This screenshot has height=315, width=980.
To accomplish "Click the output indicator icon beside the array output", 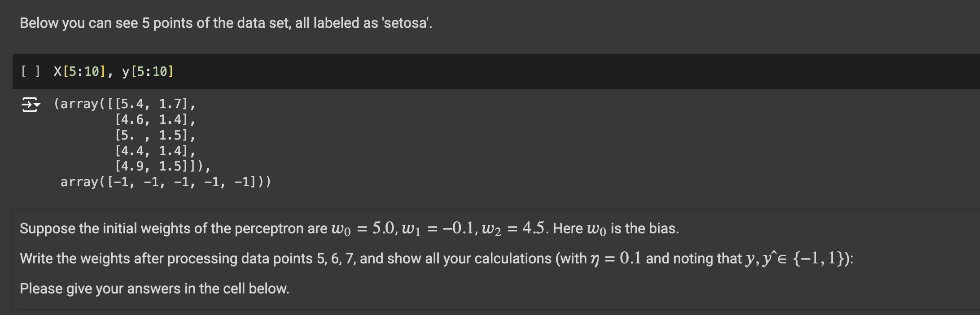I will pyautogui.click(x=28, y=105).
